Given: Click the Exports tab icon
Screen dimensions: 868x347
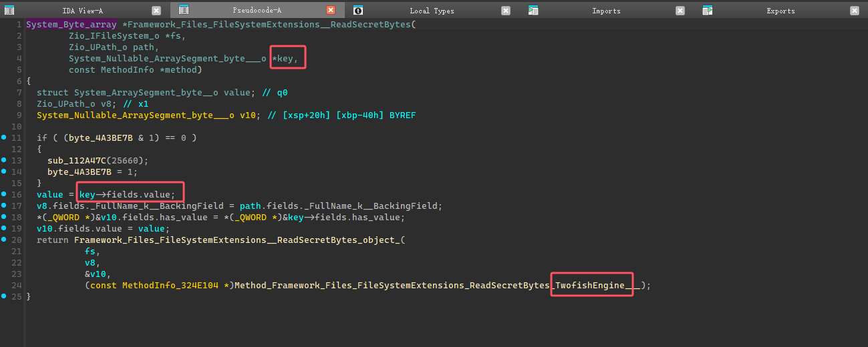Looking at the screenshot, I should (707, 10).
